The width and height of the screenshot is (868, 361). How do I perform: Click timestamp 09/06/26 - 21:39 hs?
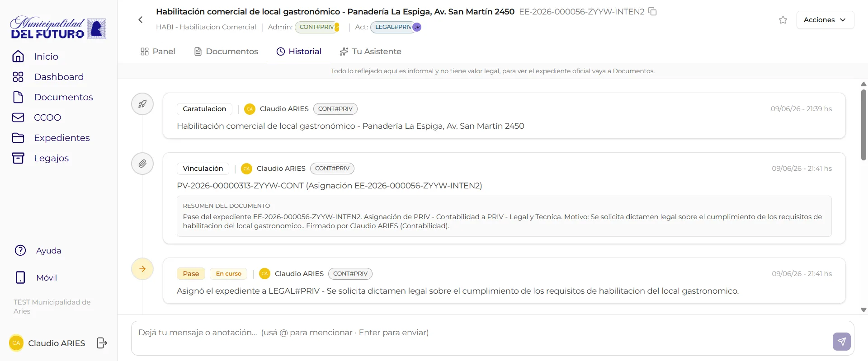801,109
